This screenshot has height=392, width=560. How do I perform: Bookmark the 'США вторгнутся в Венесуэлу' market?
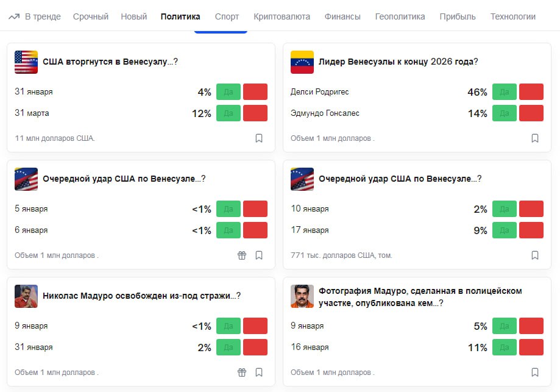tap(259, 138)
